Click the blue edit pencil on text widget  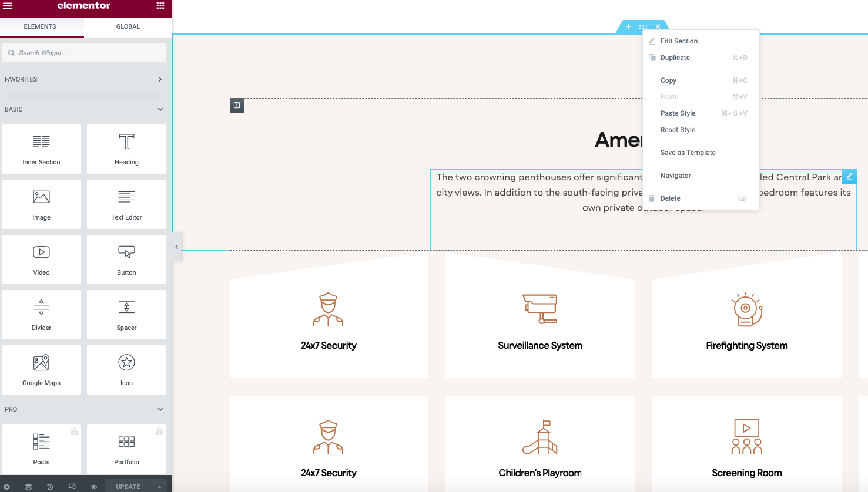[849, 176]
